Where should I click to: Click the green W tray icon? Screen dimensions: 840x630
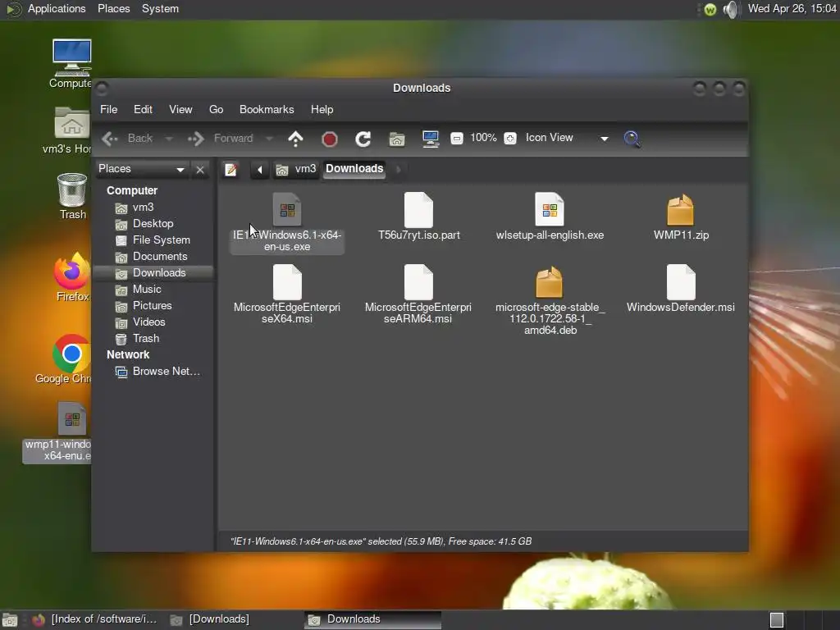[x=710, y=10]
